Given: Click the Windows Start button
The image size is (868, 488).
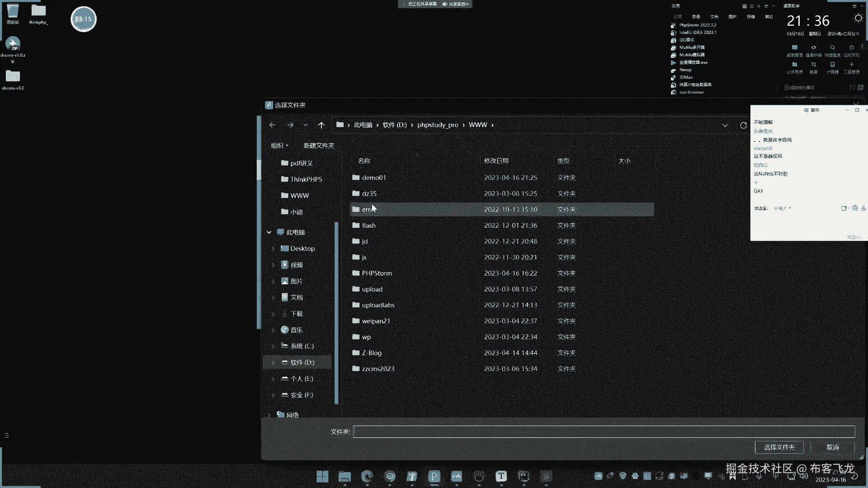Looking at the screenshot, I should [x=322, y=476].
